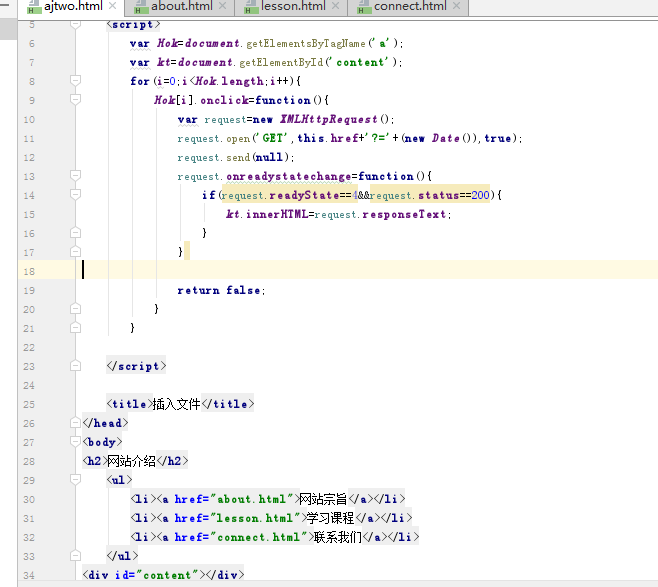
Task: Click the fold end marker at line 17
Action: (76, 251)
